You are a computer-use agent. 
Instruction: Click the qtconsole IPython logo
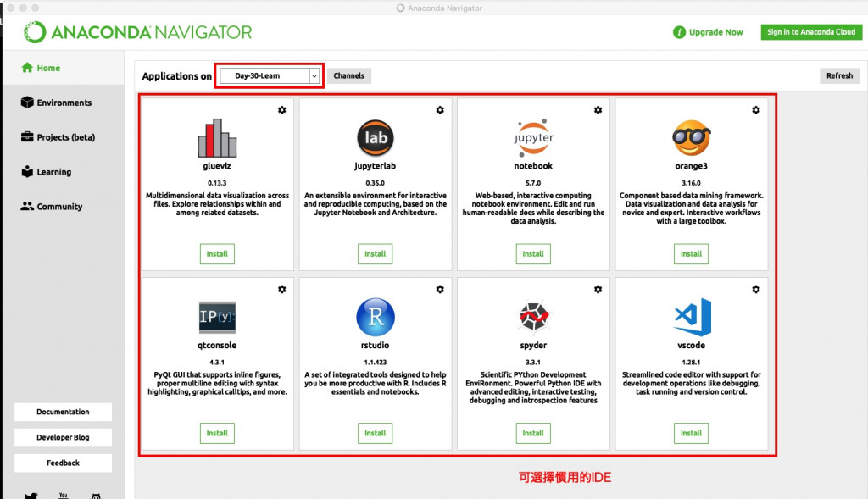(x=217, y=317)
